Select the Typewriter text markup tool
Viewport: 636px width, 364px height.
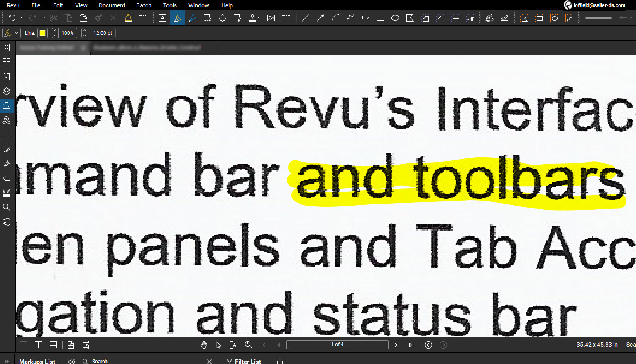[x=208, y=18]
